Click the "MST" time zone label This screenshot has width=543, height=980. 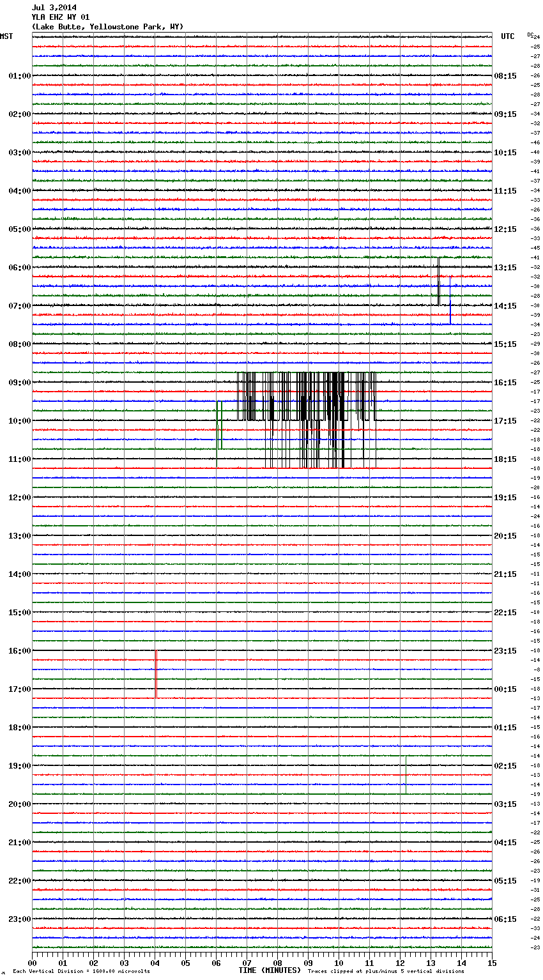coord(6,36)
